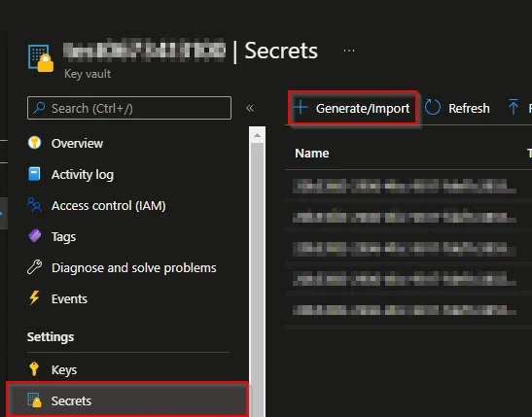Click the Settings section heading

pos(51,337)
